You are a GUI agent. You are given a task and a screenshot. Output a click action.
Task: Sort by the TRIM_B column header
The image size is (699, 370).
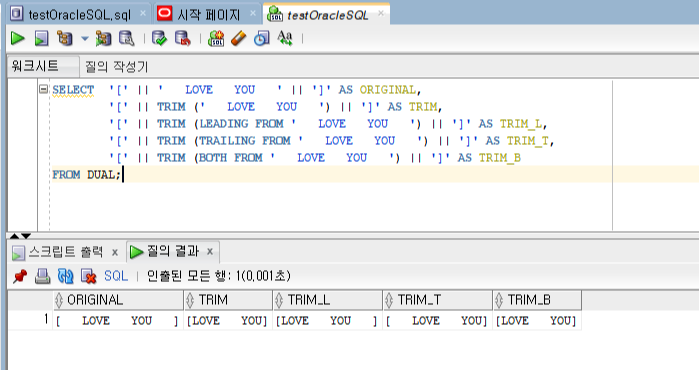coord(537,300)
